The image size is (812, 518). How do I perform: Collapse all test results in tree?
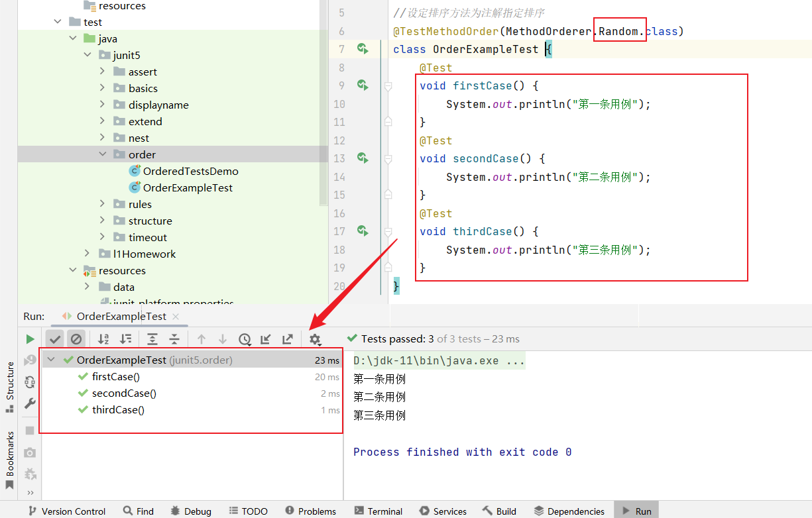tap(174, 339)
